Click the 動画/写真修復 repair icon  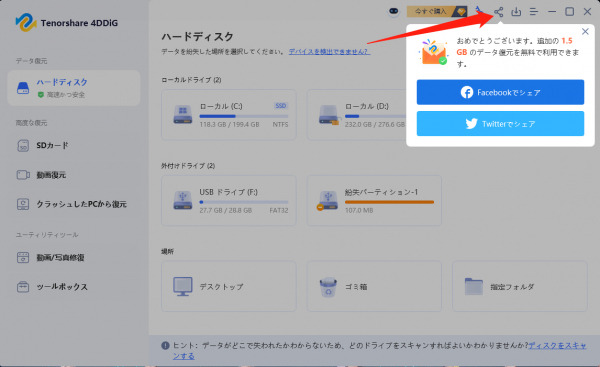point(23,257)
